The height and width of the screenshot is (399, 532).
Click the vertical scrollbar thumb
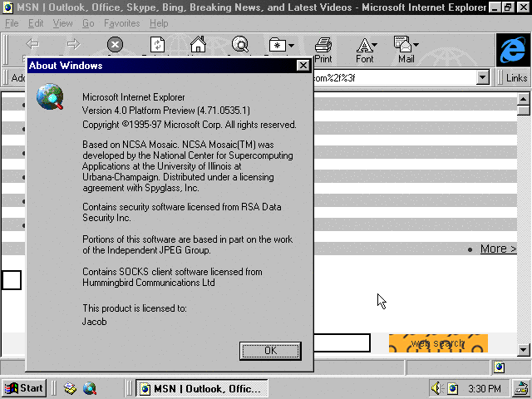click(x=524, y=111)
